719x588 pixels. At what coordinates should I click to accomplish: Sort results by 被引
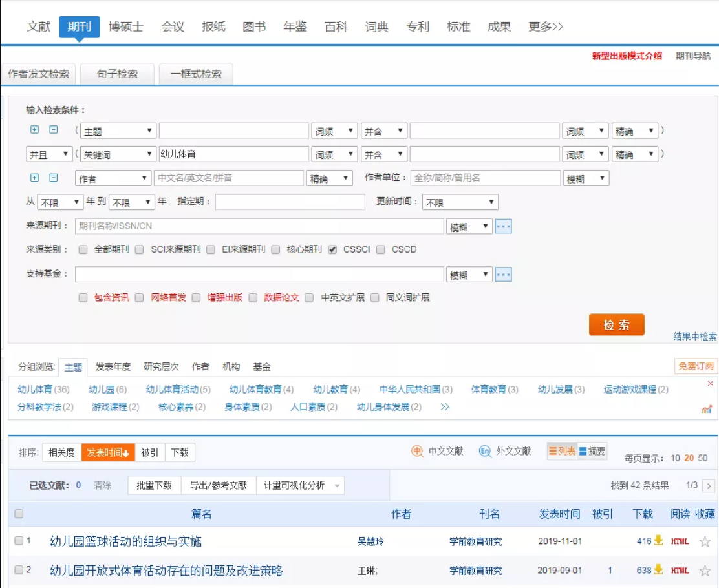[150, 452]
